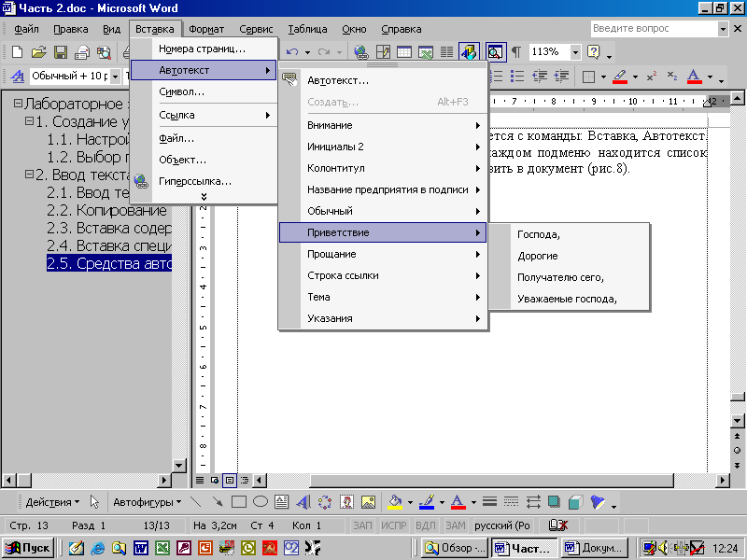
Task: Toggle ЗАМ overtype indicator
Action: click(x=456, y=525)
